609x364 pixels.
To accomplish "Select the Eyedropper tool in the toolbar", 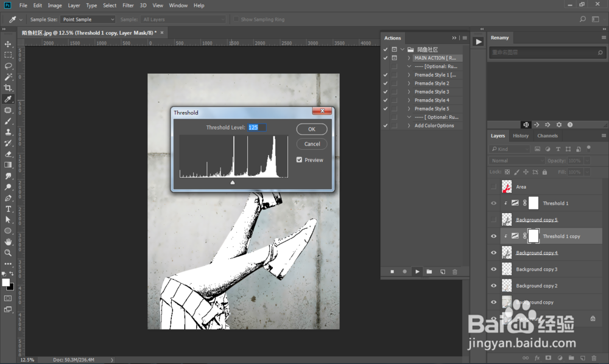I will (8, 99).
